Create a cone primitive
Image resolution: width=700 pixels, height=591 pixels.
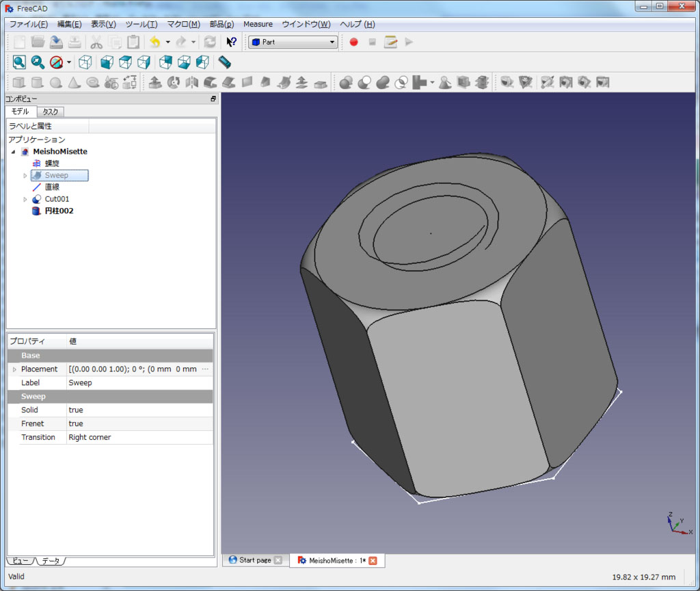[74, 82]
